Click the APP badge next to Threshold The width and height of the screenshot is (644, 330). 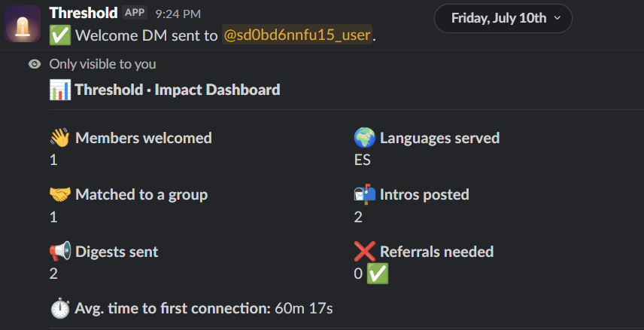(135, 13)
